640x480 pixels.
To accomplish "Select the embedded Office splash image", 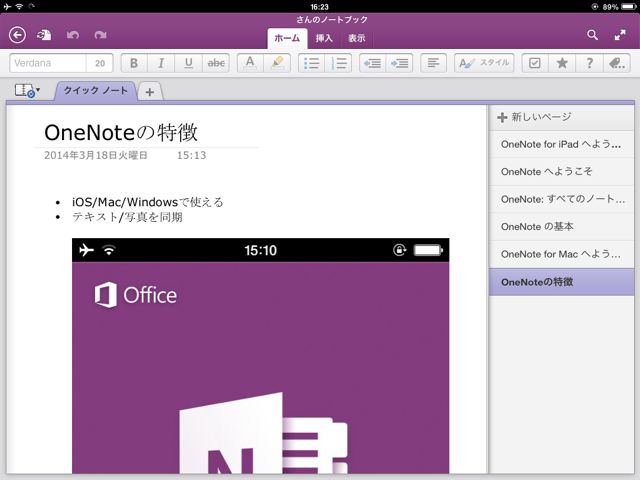I will (260, 356).
